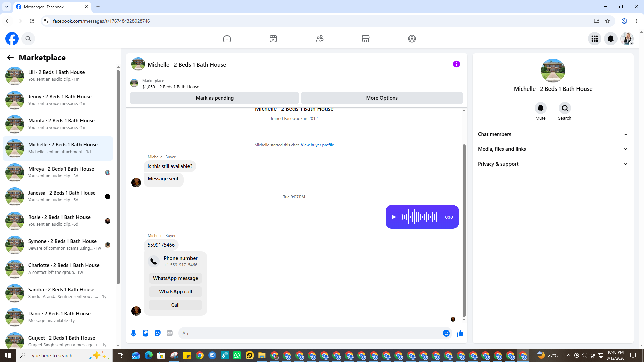Open the Marketplace storefront icon
The width and height of the screenshot is (644, 362).
point(366,39)
